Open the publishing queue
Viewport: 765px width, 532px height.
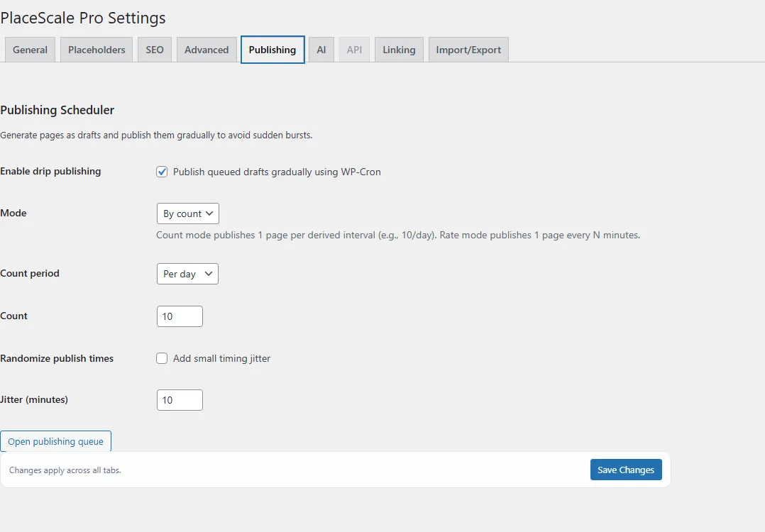point(56,440)
